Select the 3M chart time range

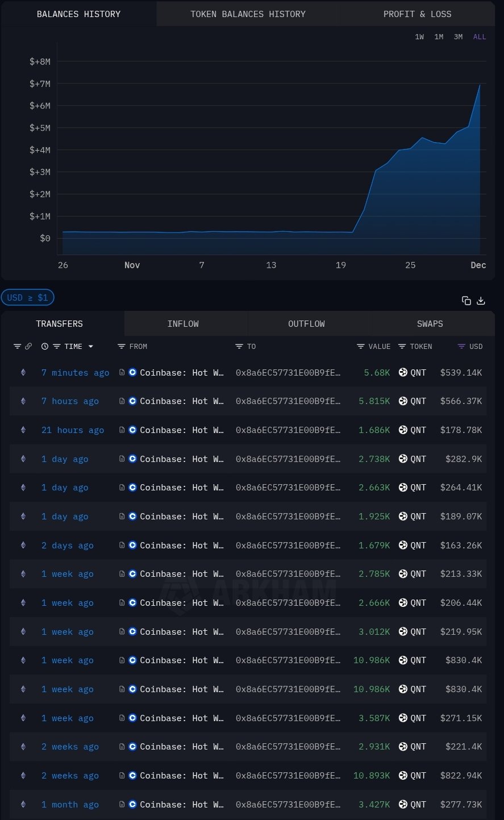458,37
